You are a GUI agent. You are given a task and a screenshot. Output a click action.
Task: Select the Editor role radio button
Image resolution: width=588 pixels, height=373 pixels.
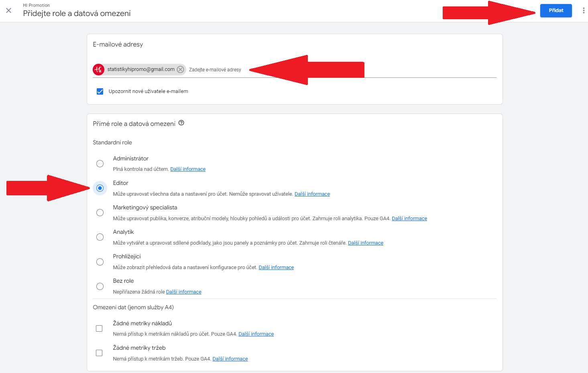[100, 188]
